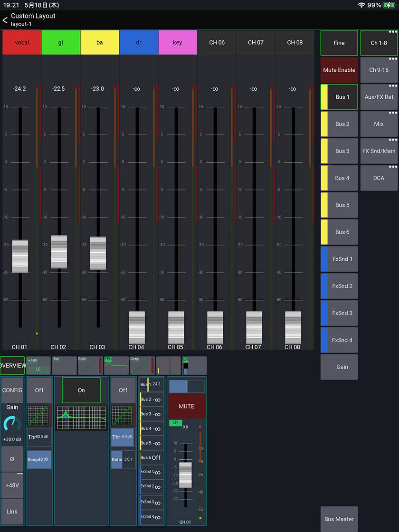This screenshot has width=399, height=532.
Task: Open the LR pan thumbnail in strip
Action: 194,365
